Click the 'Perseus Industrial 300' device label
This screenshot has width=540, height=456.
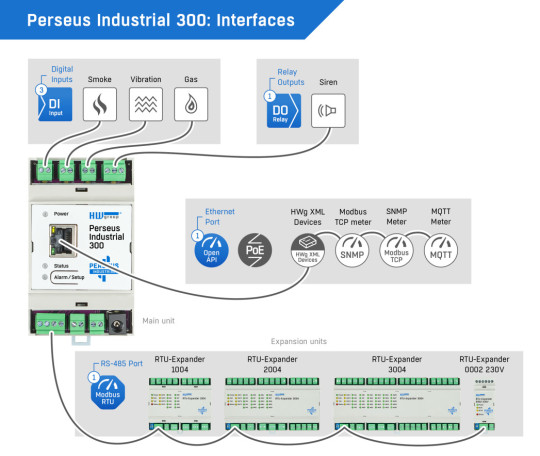[x=106, y=237]
